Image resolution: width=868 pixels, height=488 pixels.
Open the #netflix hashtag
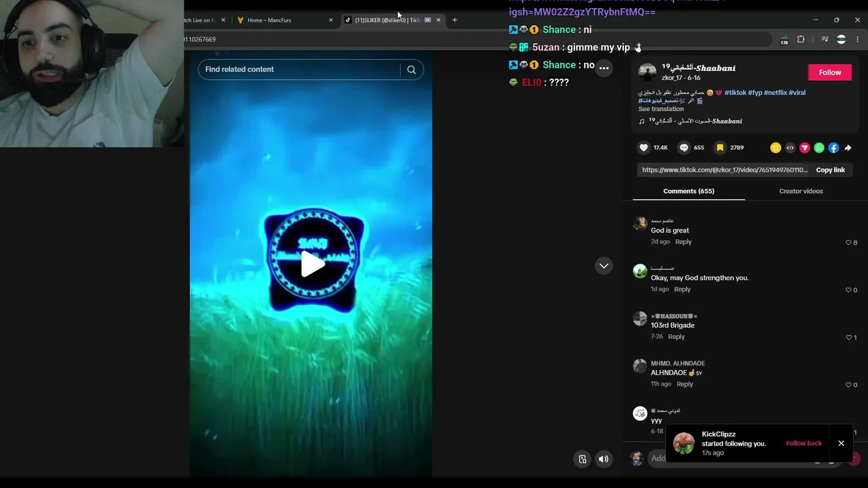775,93
